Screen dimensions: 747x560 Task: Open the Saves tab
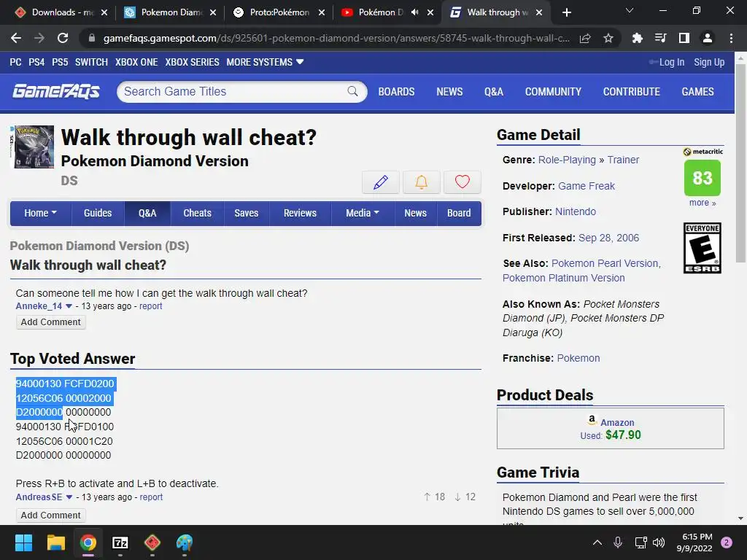247,213
